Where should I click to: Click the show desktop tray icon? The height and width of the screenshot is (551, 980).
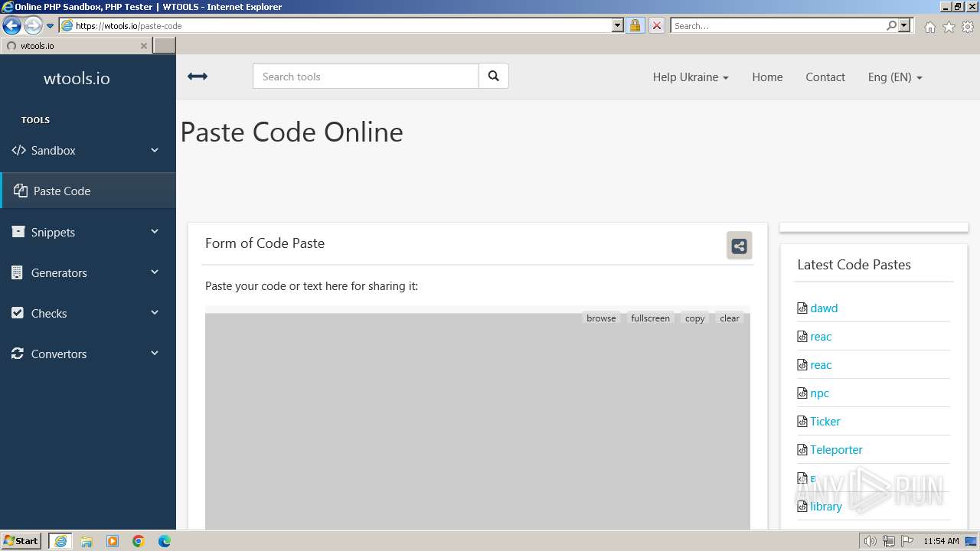(x=972, y=541)
